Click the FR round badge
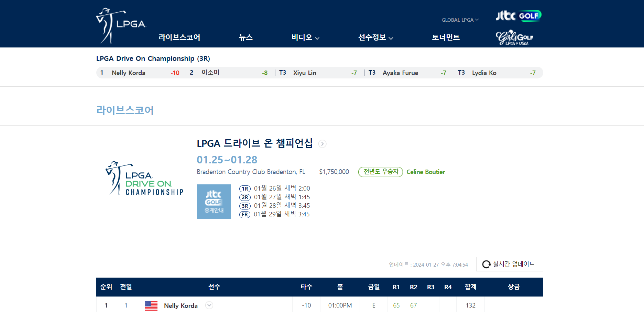644x312 pixels. 245,214
